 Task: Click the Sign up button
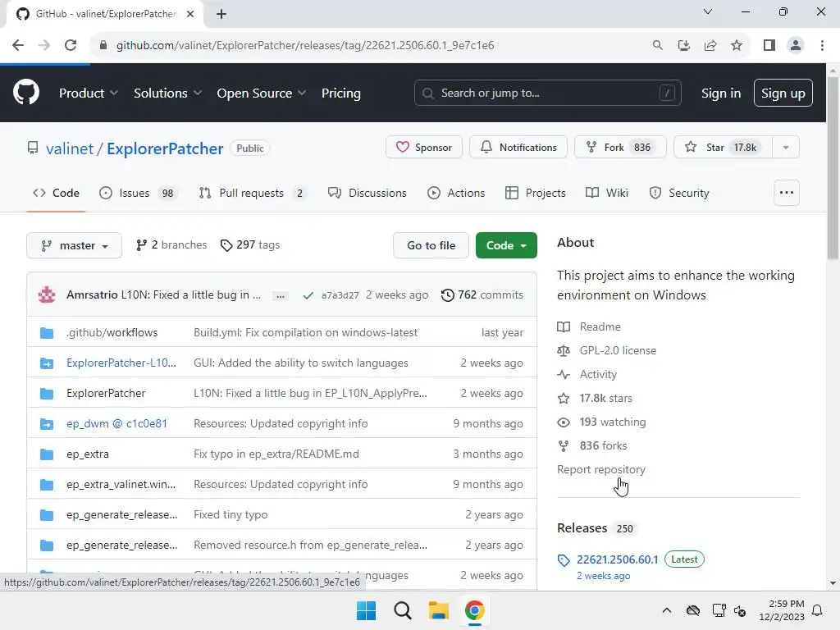click(783, 93)
